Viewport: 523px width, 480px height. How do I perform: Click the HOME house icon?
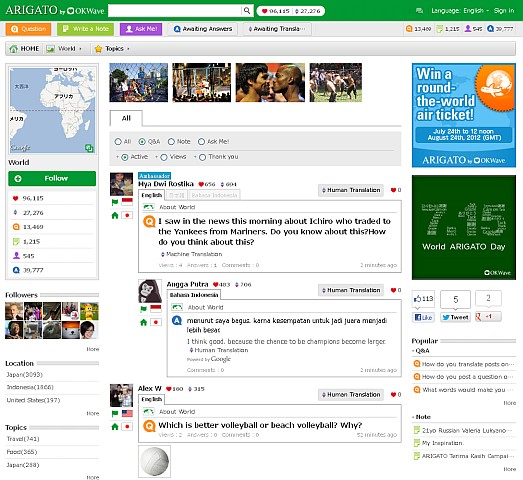pyautogui.click(x=14, y=49)
